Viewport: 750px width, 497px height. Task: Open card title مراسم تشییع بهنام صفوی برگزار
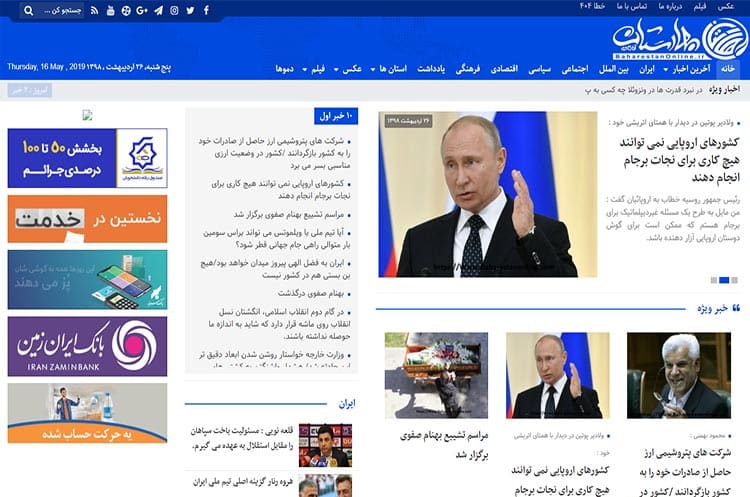(x=444, y=445)
